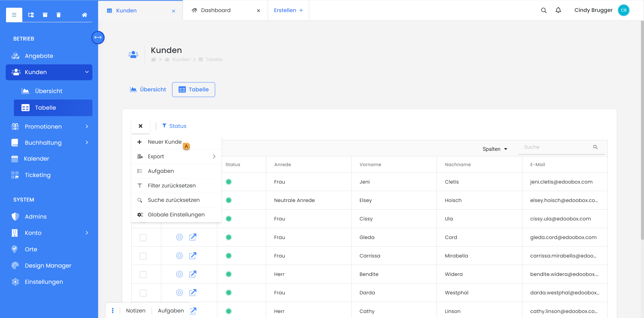Open Carrissa Mirabella external link icon
This screenshot has width=644, height=318.
193,255
